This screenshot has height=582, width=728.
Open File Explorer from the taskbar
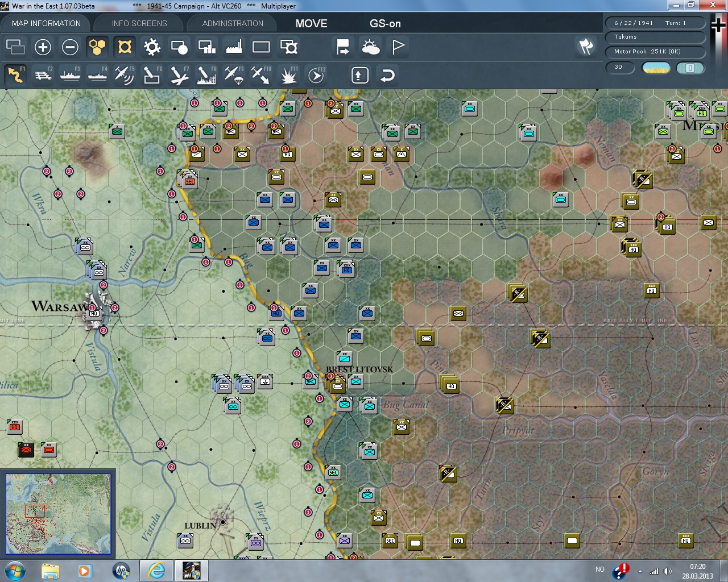[x=50, y=571]
